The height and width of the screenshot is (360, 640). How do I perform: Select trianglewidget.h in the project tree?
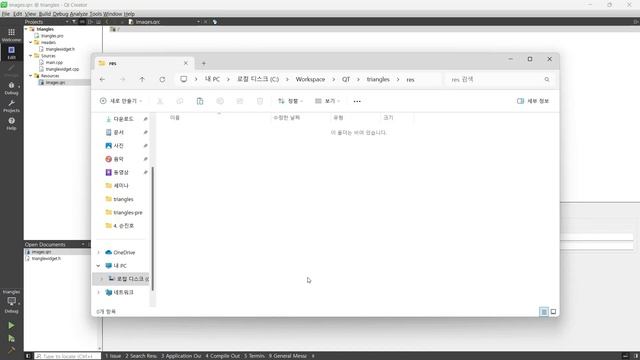pyautogui.click(x=60, y=49)
